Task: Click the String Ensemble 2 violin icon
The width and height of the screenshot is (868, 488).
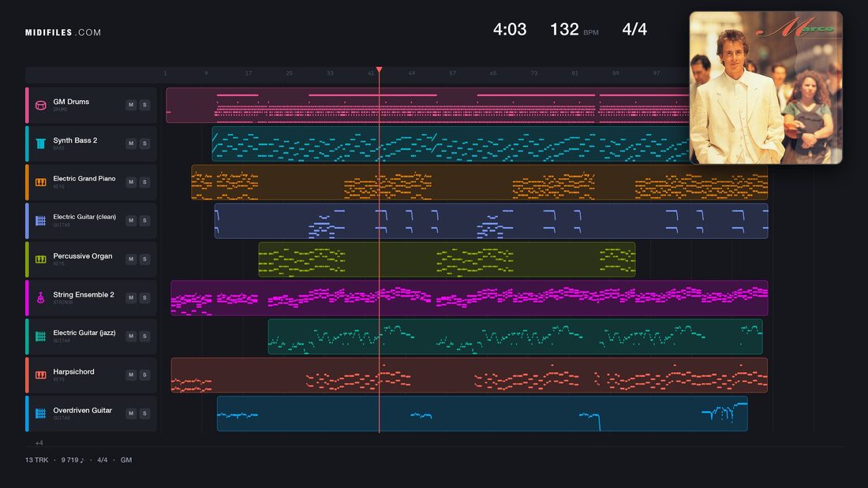Action: click(40, 298)
